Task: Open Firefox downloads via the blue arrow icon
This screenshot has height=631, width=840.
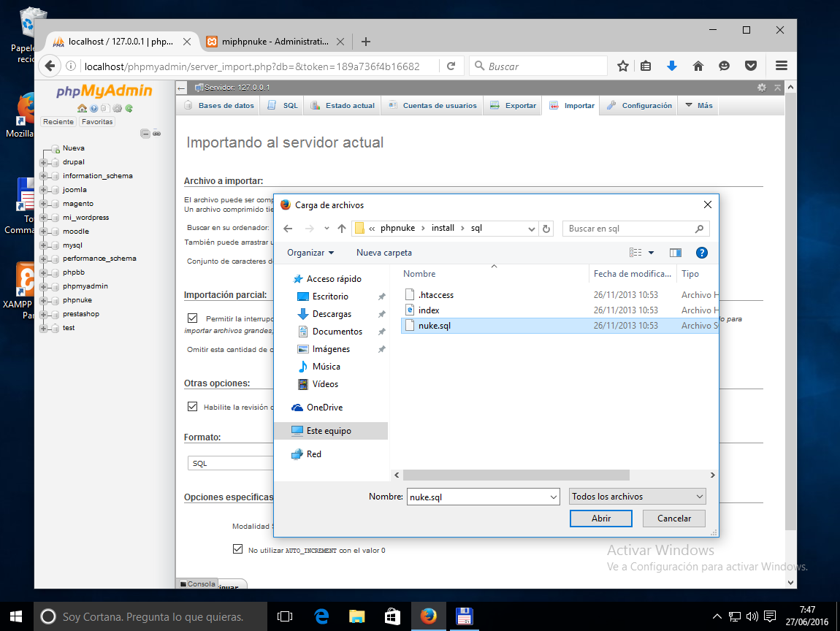Action: pyautogui.click(x=671, y=66)
